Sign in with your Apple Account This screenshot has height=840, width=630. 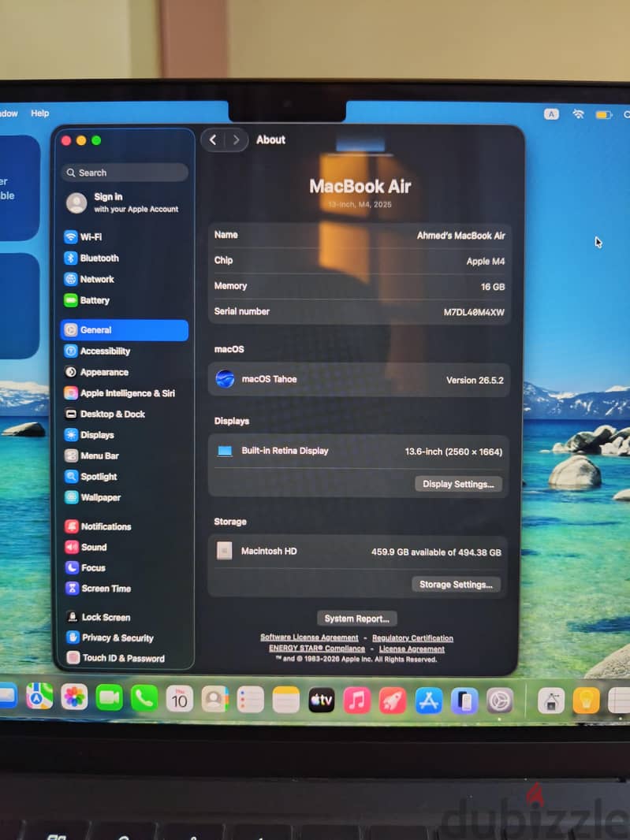(125, 203)
